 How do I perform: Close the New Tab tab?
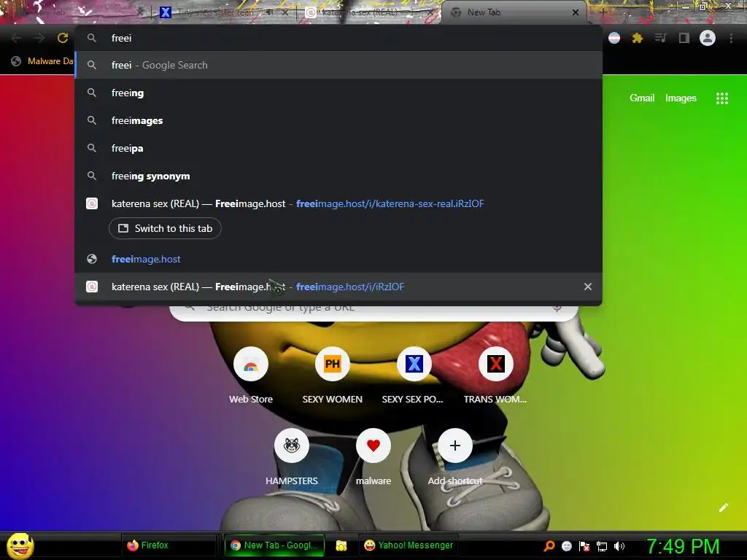(576, 12)
